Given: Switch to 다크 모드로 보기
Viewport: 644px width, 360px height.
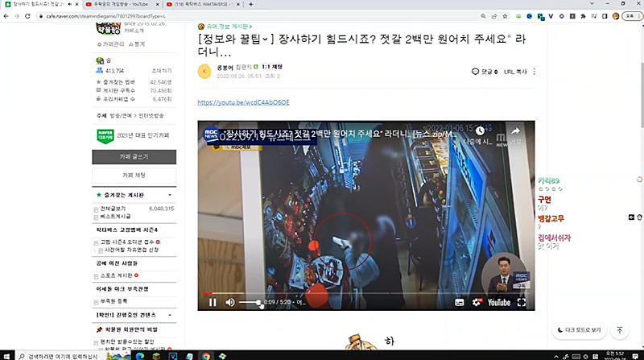Looking at the screenshot, I should click(x=579, y=330).
